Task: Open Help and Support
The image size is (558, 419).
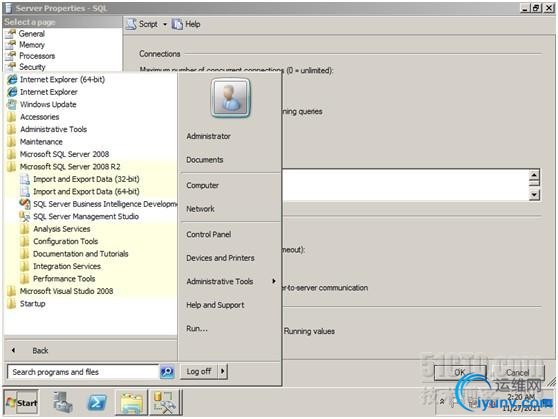Action: pos(215,305)
